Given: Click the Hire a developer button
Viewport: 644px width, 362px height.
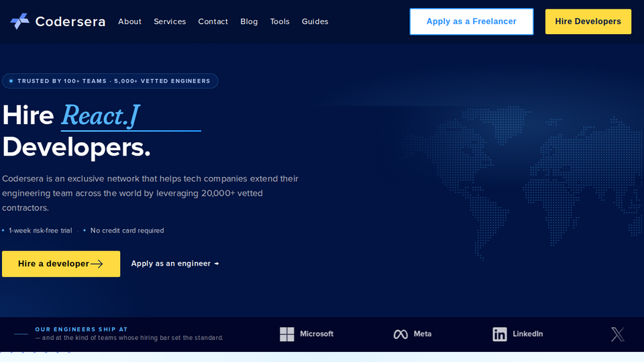Looking at the screenshot, I should pos(61,264).
